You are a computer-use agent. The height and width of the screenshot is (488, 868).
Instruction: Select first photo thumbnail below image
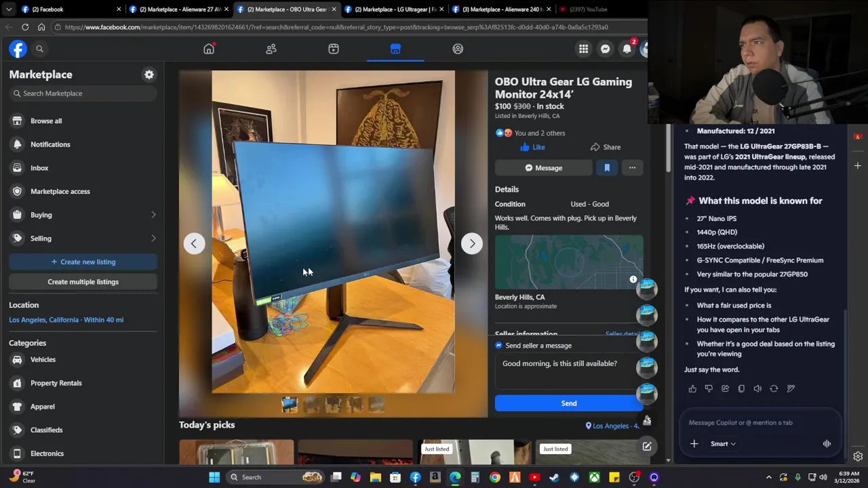click(x=290, y=405)
